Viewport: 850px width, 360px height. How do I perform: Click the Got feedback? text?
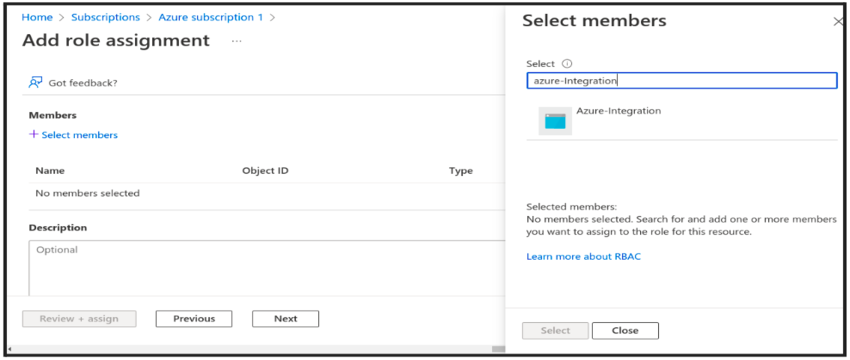point(83,83)
